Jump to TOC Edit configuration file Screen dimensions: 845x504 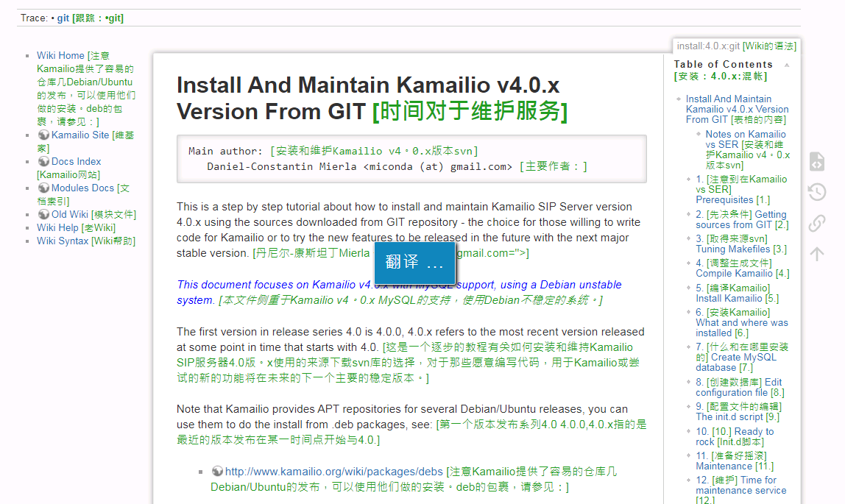(x=740, y=386)
